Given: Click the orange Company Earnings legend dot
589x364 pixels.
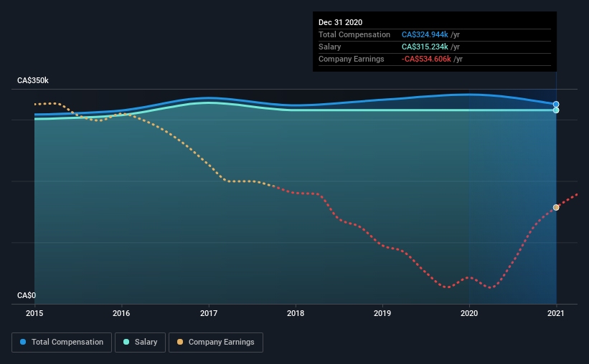Looking at the screenshot, I should (x=180, y=342).
